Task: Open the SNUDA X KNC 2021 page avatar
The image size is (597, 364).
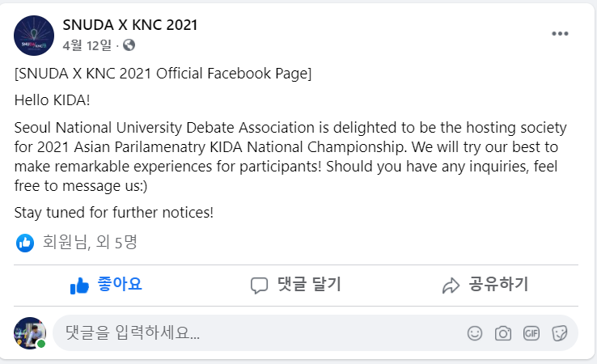Action: tap(34, 36)
